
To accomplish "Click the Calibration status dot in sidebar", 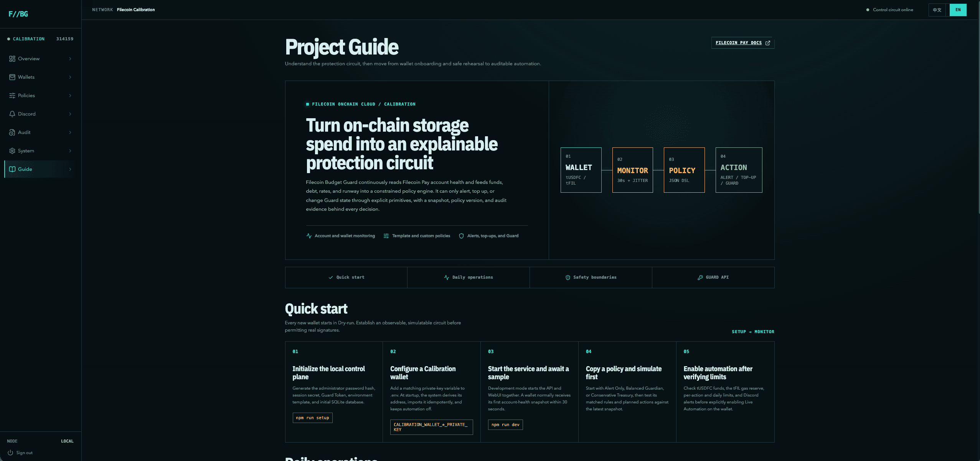I will click(x=9, y=39).
